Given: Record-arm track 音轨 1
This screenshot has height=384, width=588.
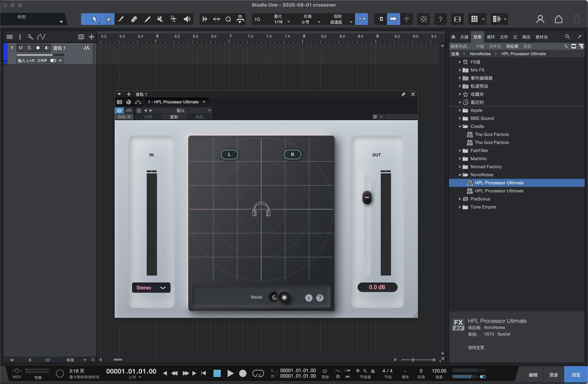Looking at the screenshot, I should tap(38, 48).
